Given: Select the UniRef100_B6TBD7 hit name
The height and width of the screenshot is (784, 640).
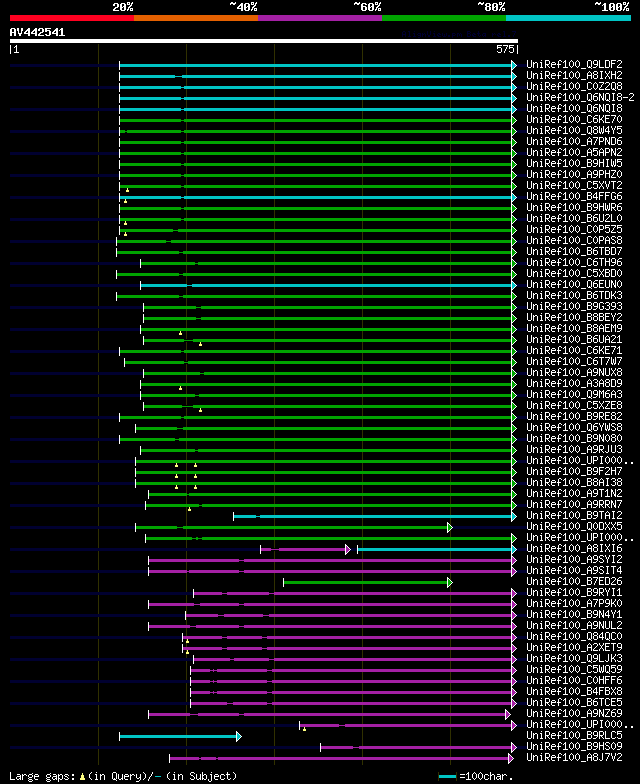Looking at the screenshot, I should click(574, 252).
